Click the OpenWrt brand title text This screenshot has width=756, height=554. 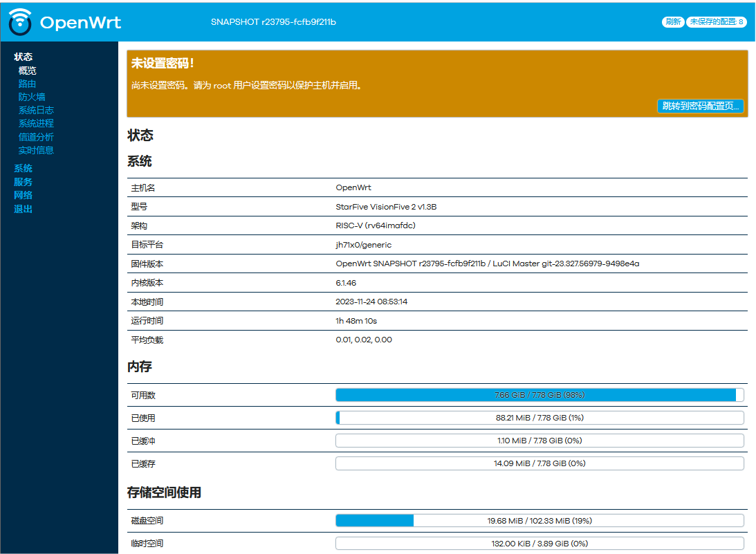click(80, 22)
